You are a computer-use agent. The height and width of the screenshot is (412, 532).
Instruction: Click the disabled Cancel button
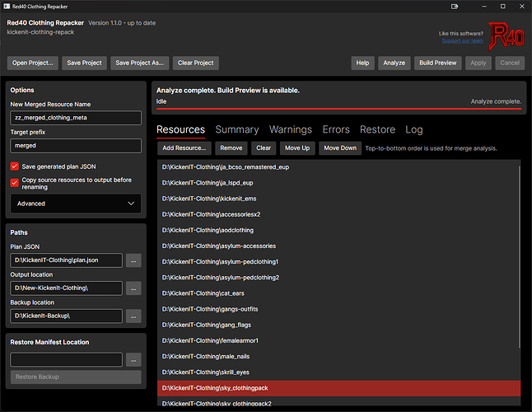point(510,63)
